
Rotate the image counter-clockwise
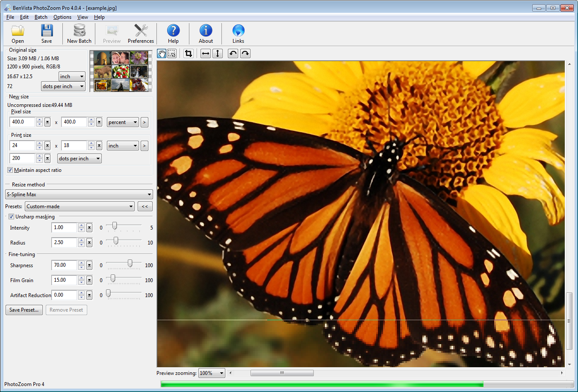coord(233,53)
